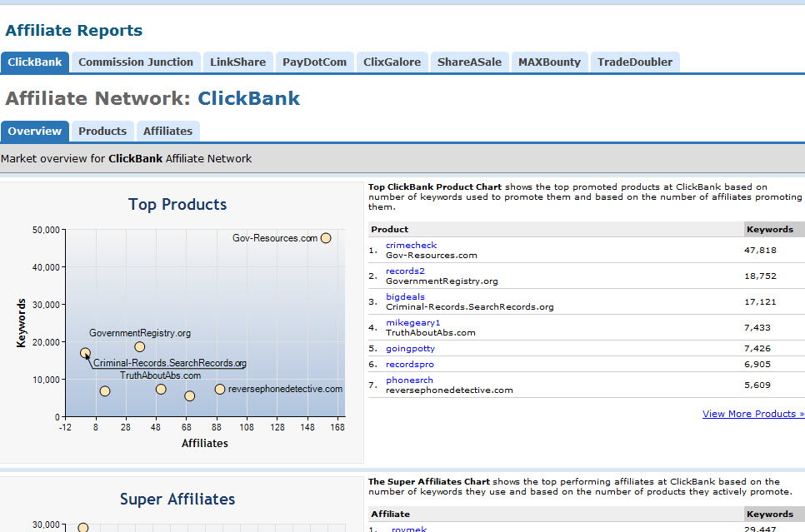Click TruthAboutAbs.com text in product table
Screen dimensions: 805x532
click(430, 332)
